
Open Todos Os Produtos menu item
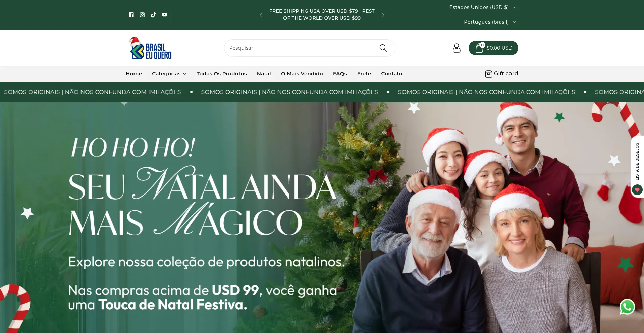pos(221,74)
